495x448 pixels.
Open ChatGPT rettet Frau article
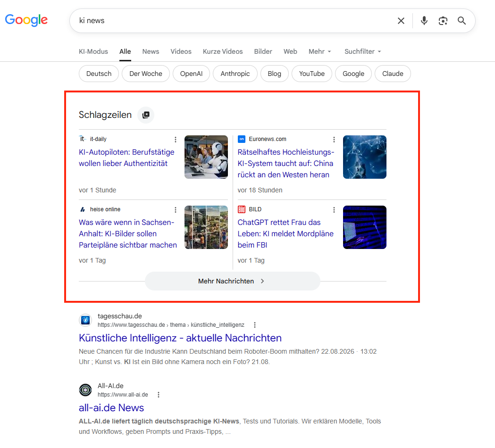click(x=285, y=234)
